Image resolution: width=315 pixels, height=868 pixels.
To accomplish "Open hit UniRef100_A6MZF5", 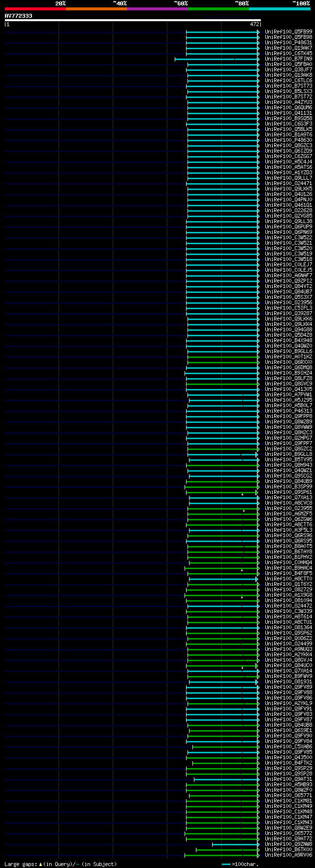I will point(288,514).
